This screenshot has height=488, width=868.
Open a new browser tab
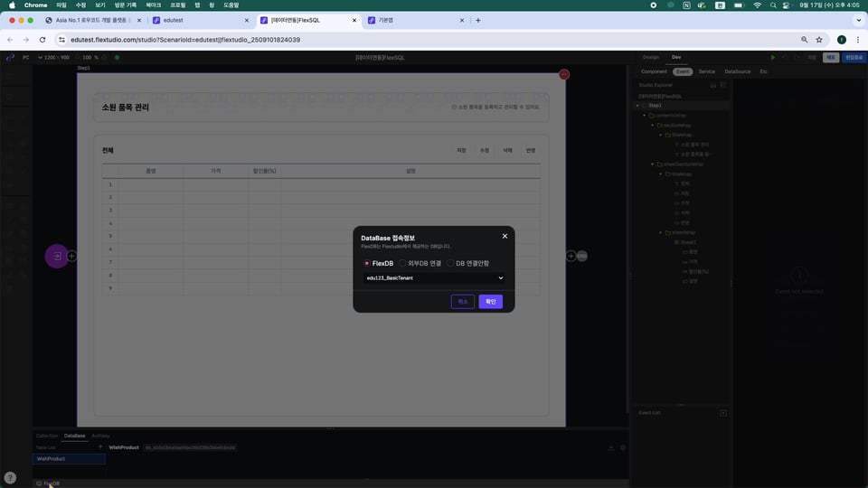click(x=478, y=21)
